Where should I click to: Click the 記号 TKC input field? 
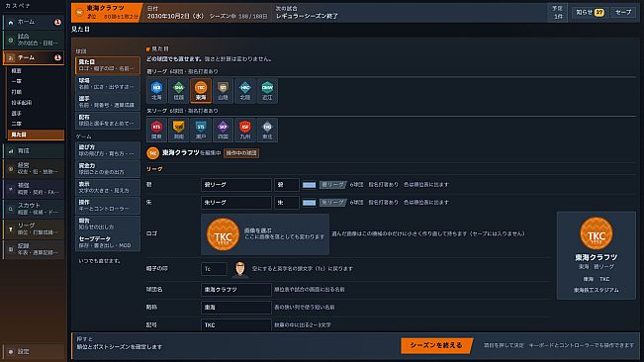(236, 325)
